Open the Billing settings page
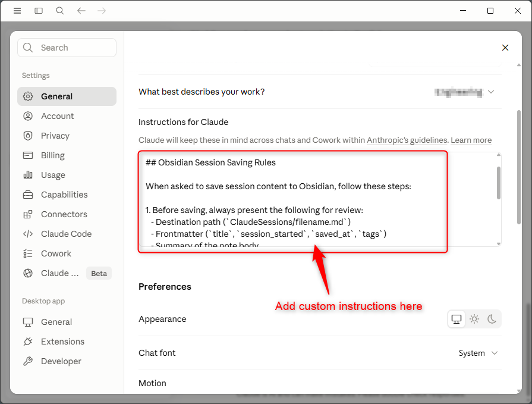 pos(67,155)
